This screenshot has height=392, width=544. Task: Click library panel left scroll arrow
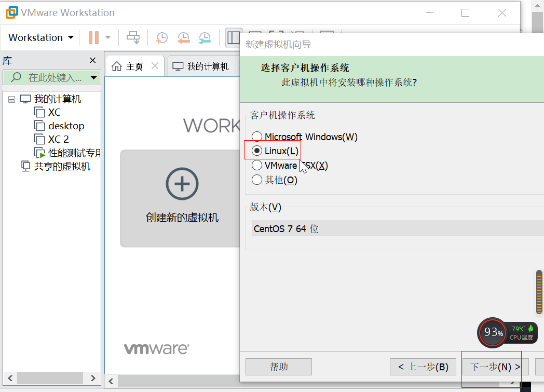pos(10,378)
